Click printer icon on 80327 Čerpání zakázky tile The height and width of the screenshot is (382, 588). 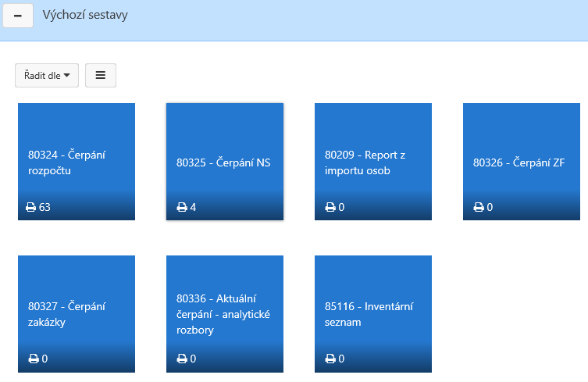tap(34, 359)
